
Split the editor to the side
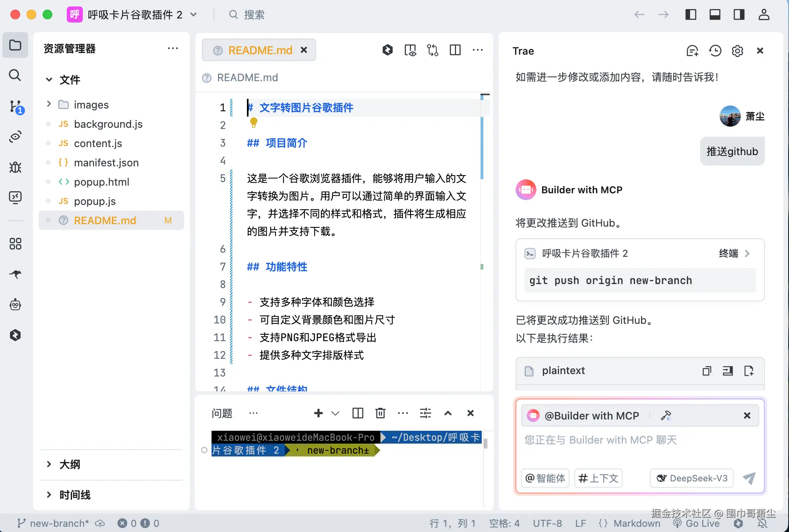click(x=455, y=50)
